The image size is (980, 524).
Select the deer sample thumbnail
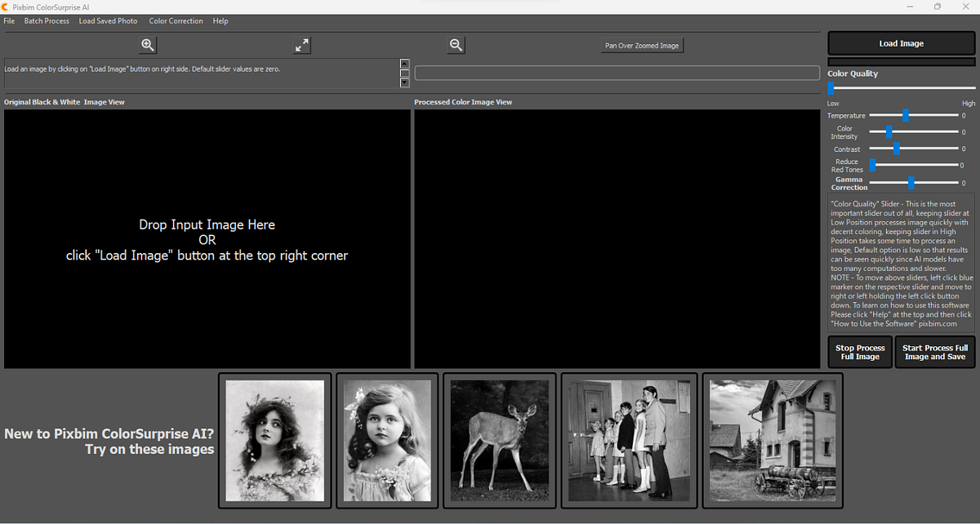coord(499,440)
